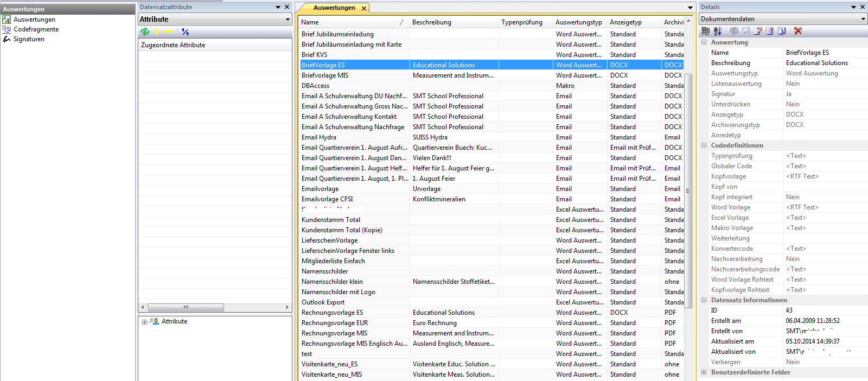Viewport: 868px width, 381px height.
Task: Close the Datensatzattribute panel
Action: coord(287,7)
